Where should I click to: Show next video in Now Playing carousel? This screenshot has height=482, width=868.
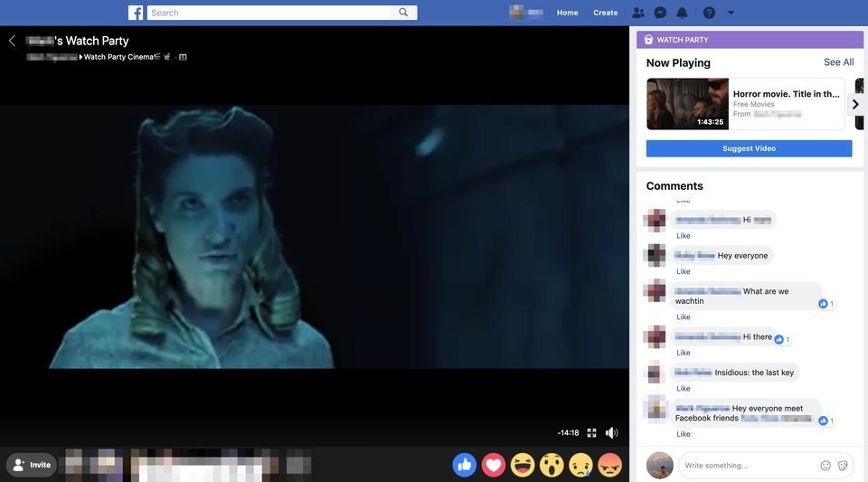855,104
